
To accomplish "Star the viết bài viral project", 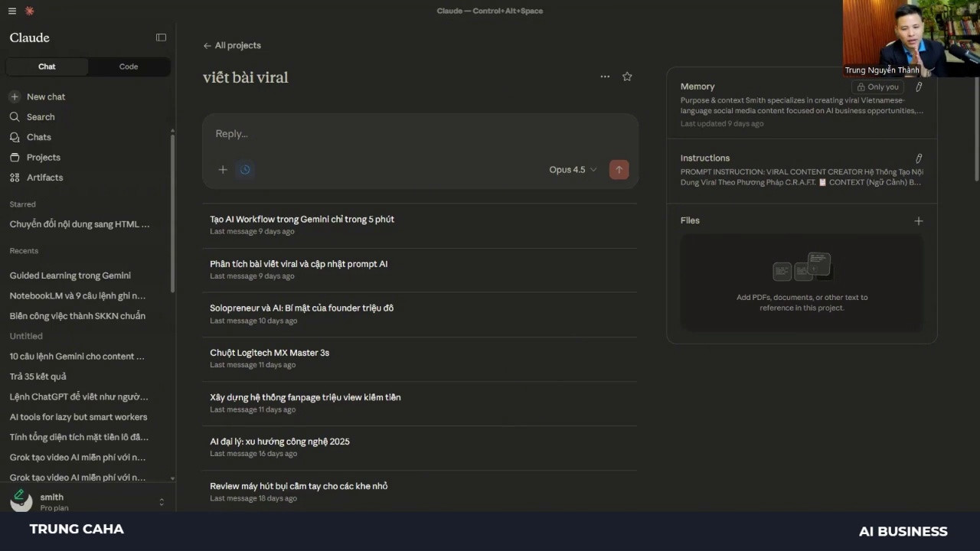I will click(x=627, y=77).
